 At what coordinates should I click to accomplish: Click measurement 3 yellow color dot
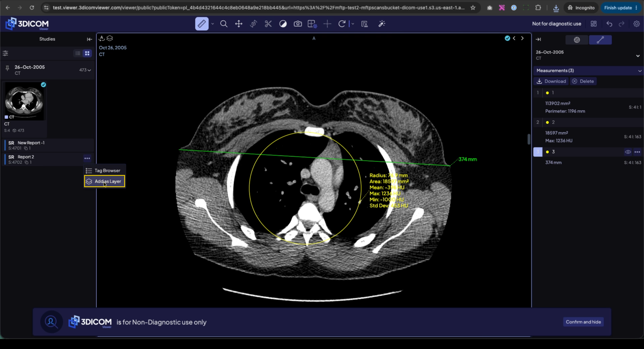click(547, 152)
